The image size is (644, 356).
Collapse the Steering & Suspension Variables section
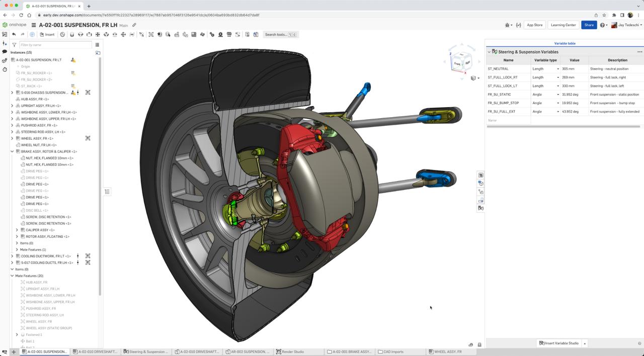[x=489, y=52]
